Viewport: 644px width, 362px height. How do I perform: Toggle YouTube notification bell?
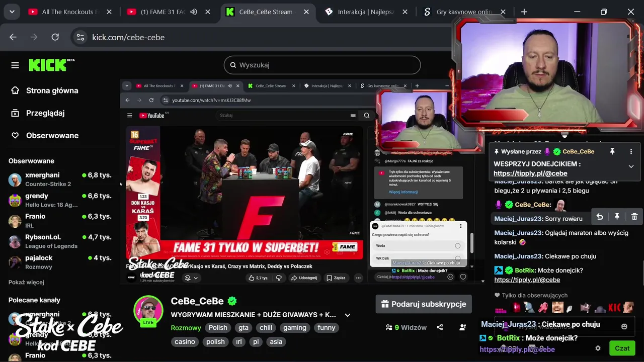coord(188,278)
